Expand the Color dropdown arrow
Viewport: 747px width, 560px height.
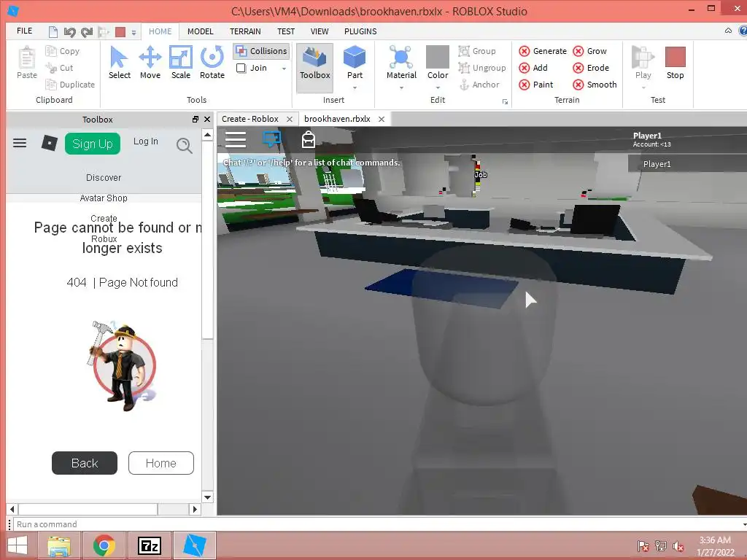point(438,88)
